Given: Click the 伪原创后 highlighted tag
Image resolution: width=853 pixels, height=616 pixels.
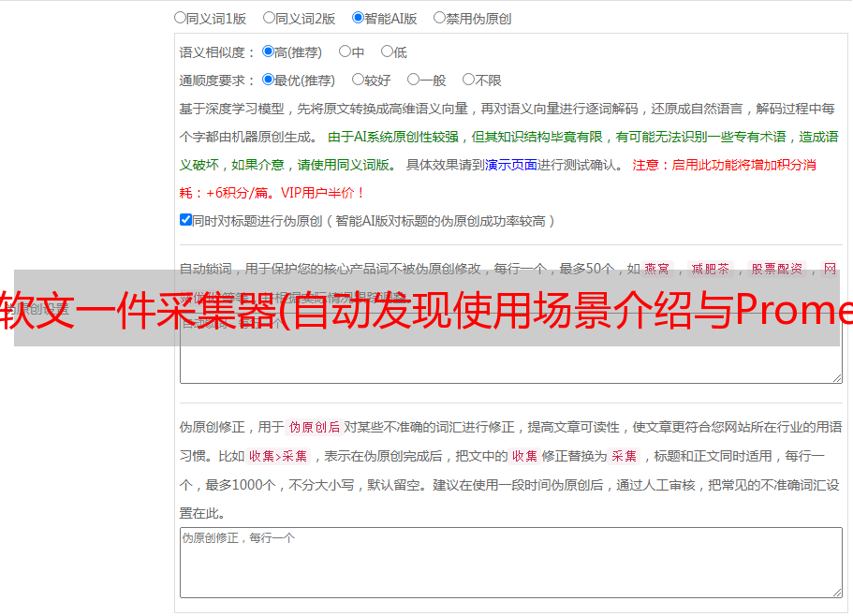Looking at the screenshot, I should pyautogui.click(x=315, y=427).
